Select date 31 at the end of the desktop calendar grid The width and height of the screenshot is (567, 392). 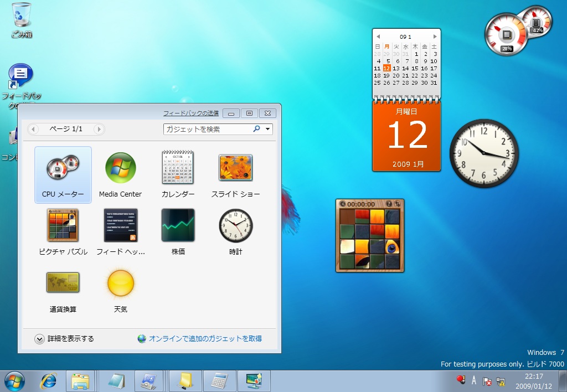click(434, 83)
